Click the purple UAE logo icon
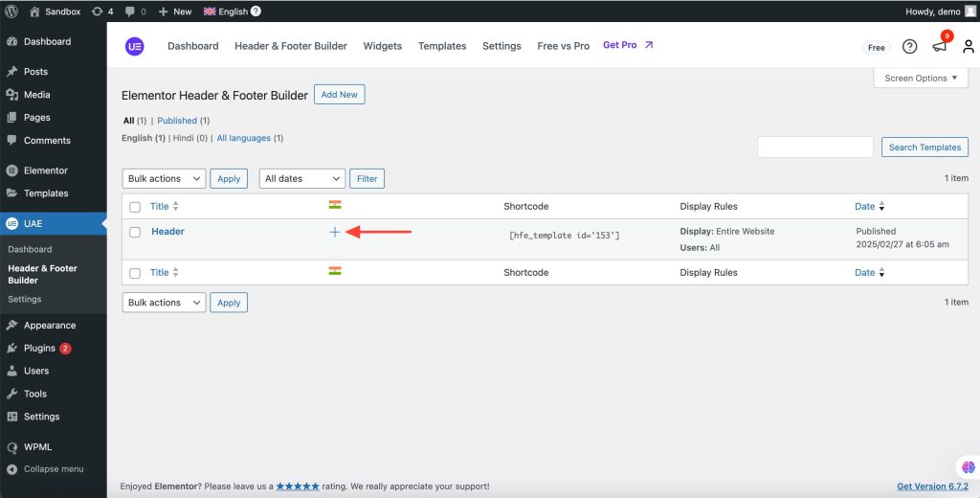Screen dimensions: 980x498 click(x=134, y=46)
